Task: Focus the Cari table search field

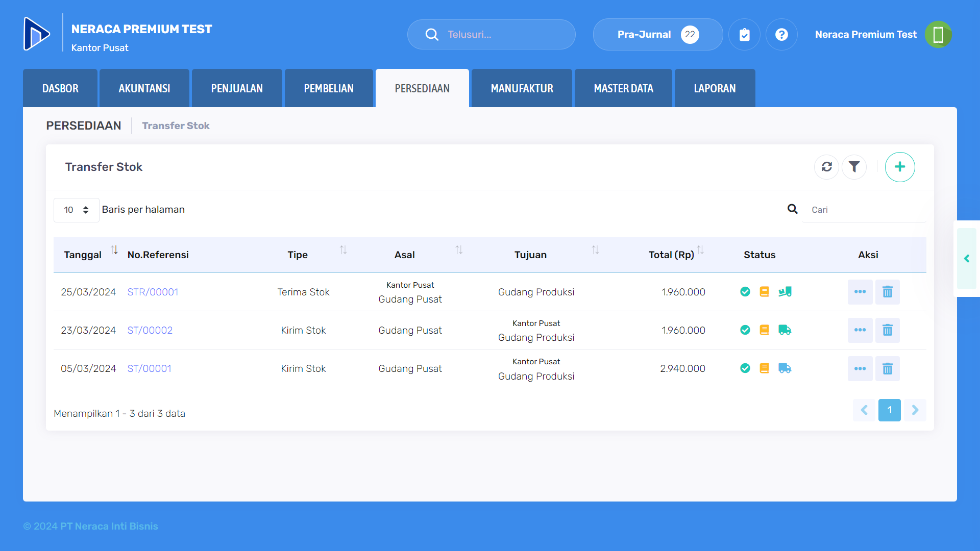Action: [864, 210]
